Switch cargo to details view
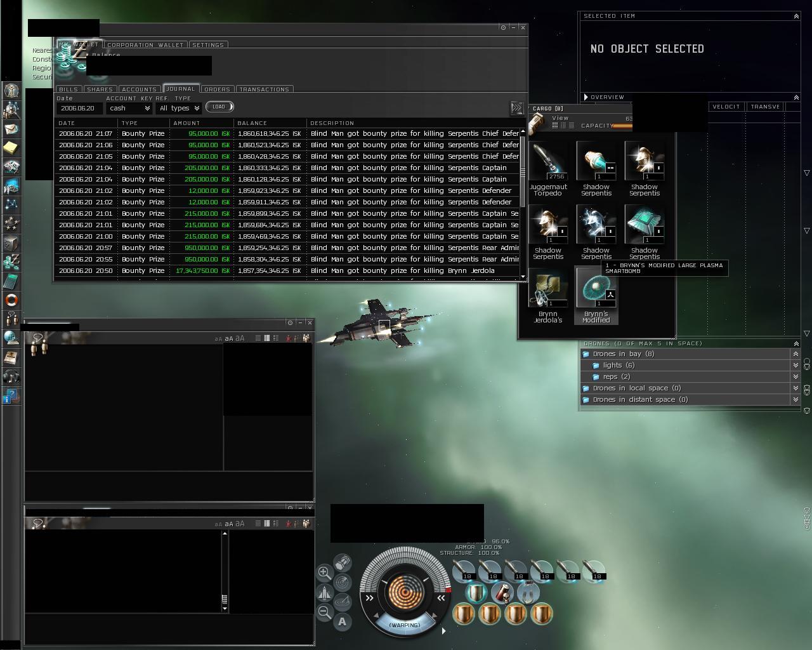Screen dimensions: 812x650 point(563,126)
